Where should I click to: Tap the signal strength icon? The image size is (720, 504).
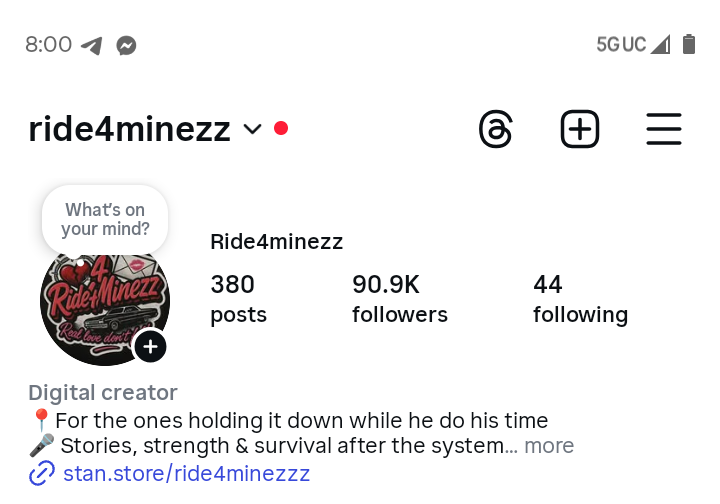tap(660, 44)
